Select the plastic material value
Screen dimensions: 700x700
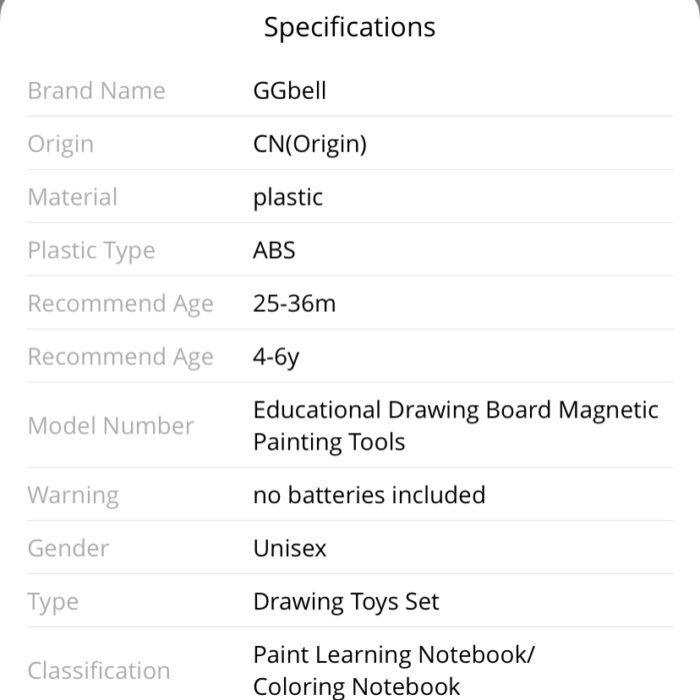click(x=288, y=197)
